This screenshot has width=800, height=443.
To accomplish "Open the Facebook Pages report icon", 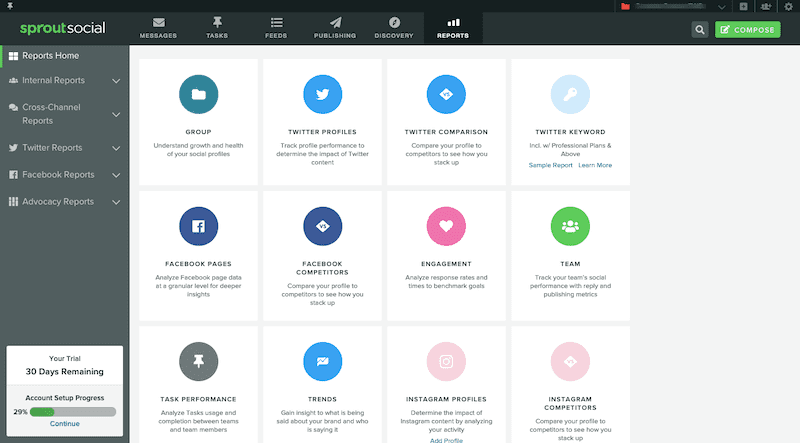I will click(198, 226).
